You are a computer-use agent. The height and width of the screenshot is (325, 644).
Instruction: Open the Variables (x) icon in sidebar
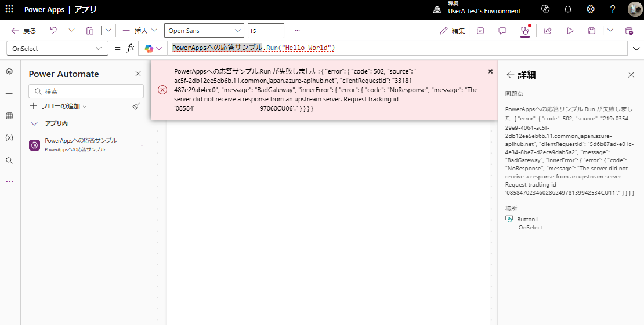9,138
